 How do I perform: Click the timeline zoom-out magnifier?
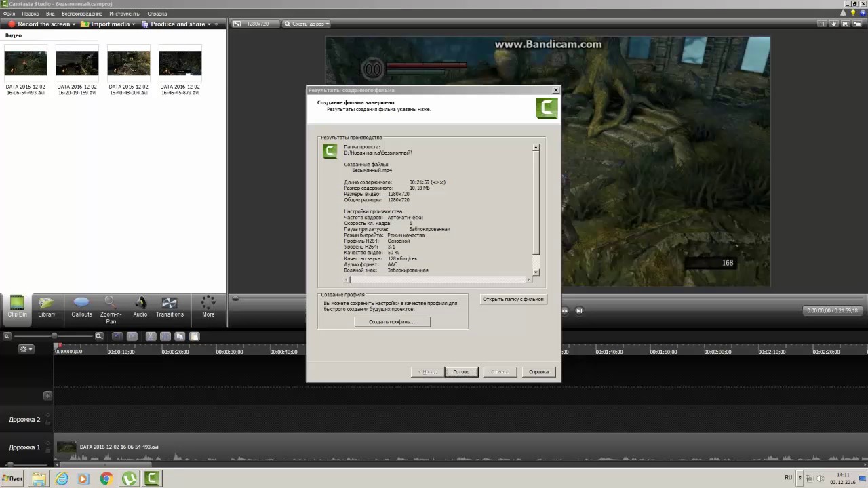[x=7, y=336]
